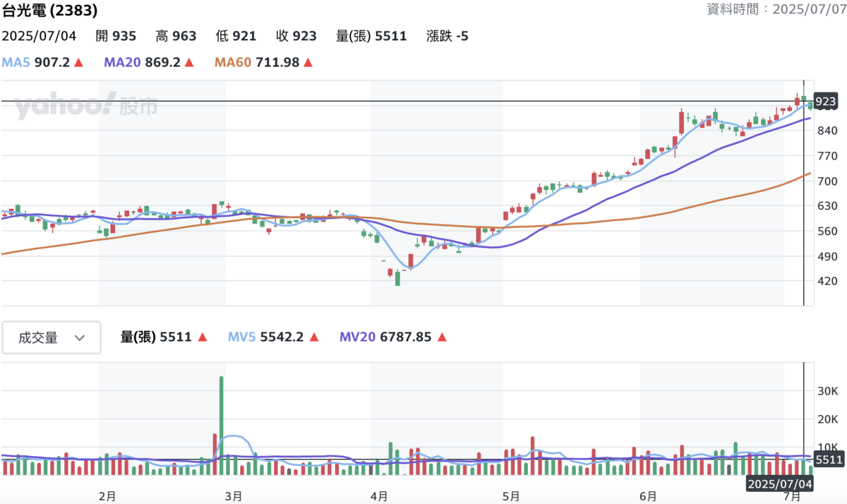Click the 420 price axis label
The width and height of the screenshot is (847, 504).
[x=827, y=281]
